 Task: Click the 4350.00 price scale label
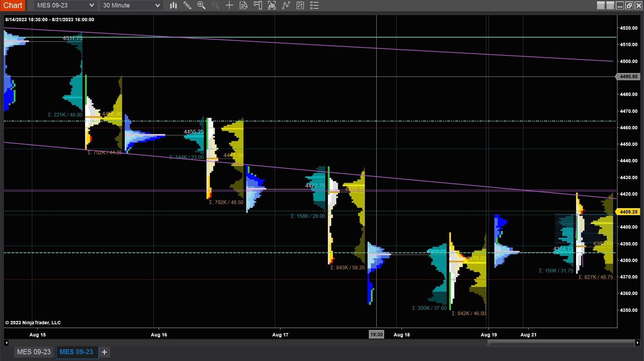(x=629, y=310)
